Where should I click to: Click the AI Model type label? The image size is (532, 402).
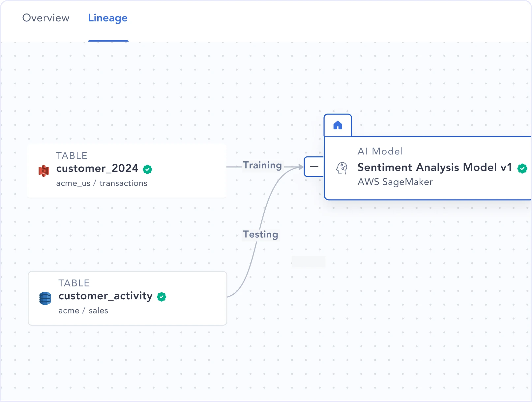click(380, 151)
